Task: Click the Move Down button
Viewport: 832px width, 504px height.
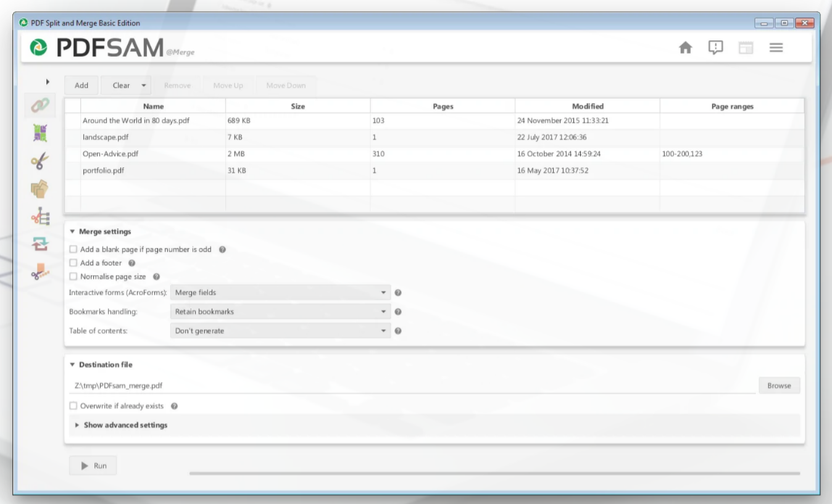Action: click(286, 86)
